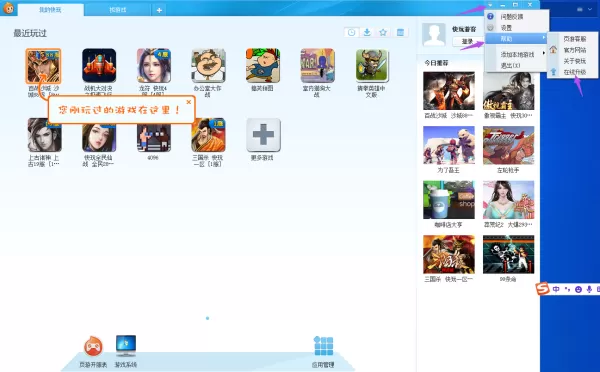Click the orange mascot logo in title bar
600x372 pixels.
8,8
